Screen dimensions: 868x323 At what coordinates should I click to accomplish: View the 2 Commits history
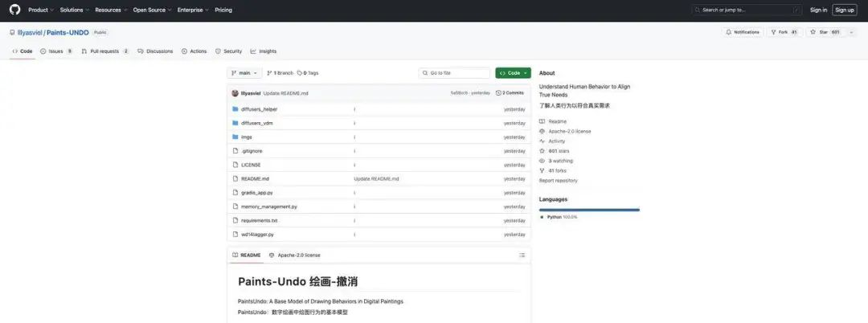[x=510, y=93]
